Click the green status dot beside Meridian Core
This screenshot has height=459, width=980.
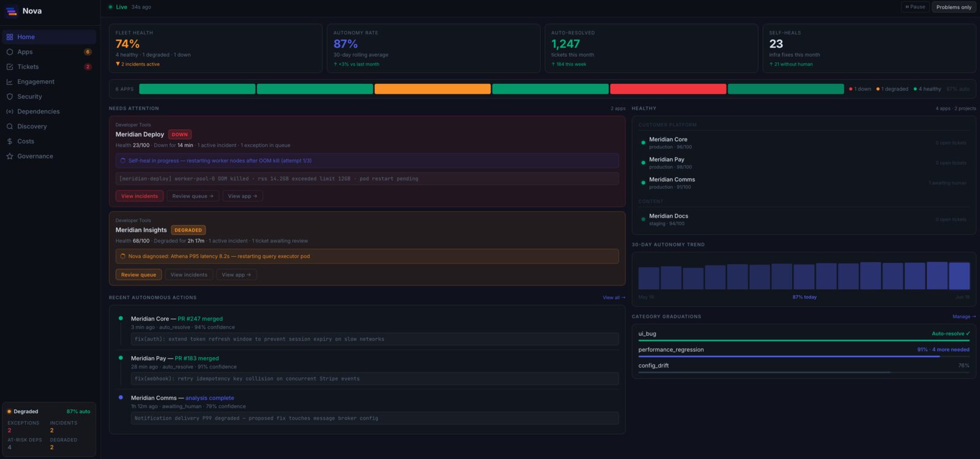(643, 143)
